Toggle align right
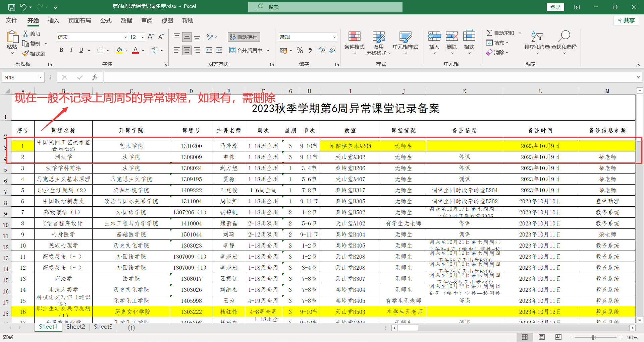 197,50
